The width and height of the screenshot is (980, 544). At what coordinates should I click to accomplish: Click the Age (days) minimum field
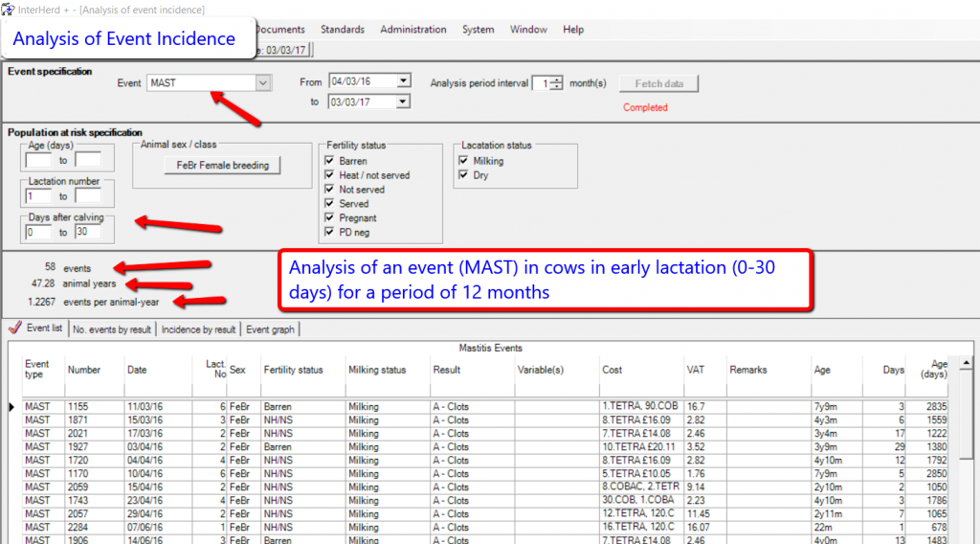point(38,161)
